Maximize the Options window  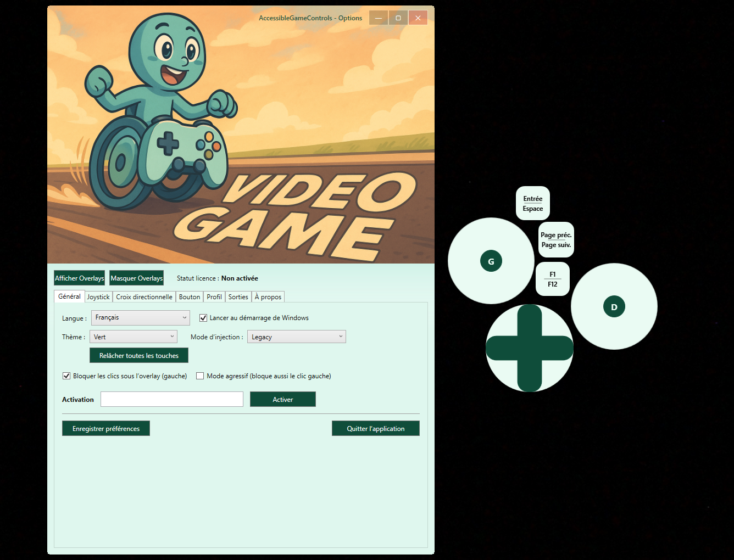tap(398, 18)
